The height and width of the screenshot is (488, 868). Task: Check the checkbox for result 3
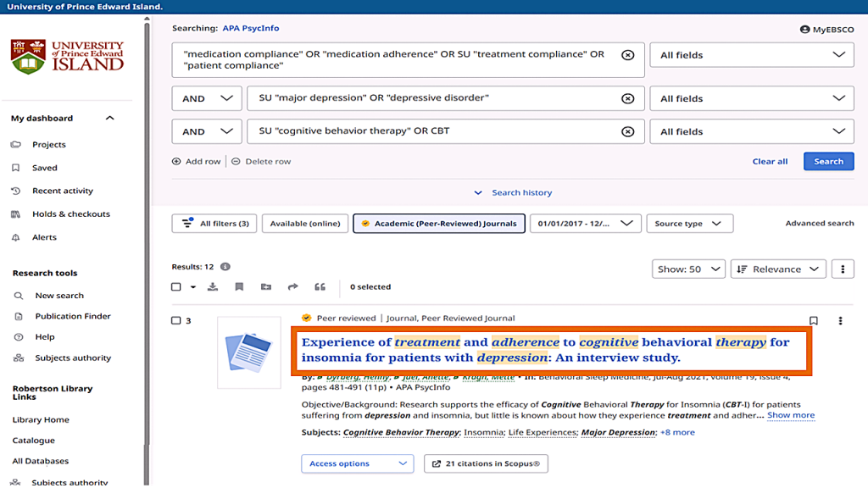click(176, 321)
